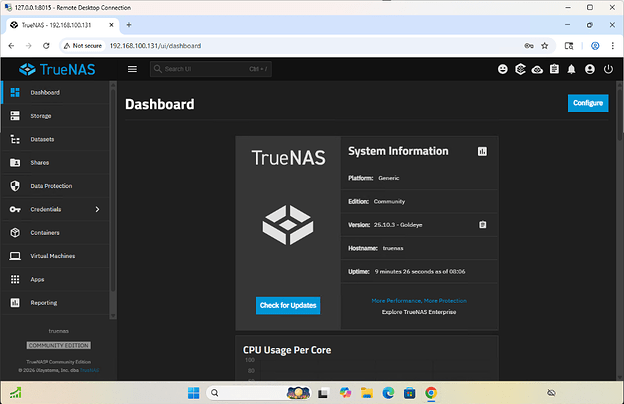Open TrueCommand cloud icon

[537, 70]
